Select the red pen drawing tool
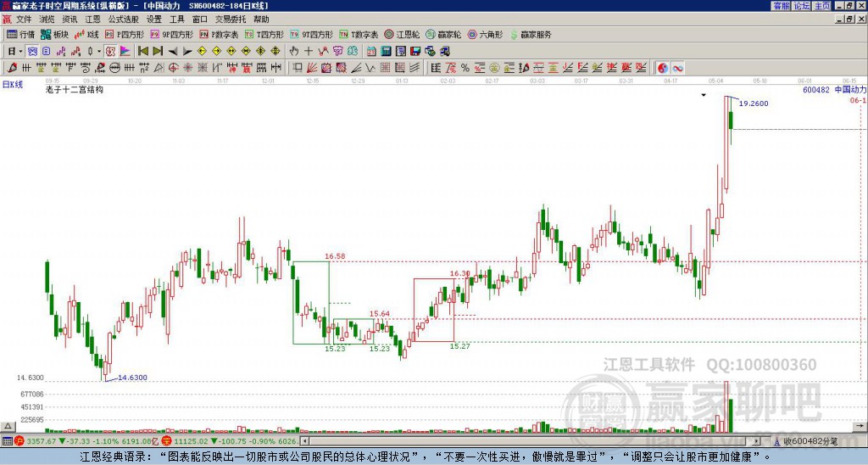The height and width of the screenshot is (465, 868). coord(12,68)
